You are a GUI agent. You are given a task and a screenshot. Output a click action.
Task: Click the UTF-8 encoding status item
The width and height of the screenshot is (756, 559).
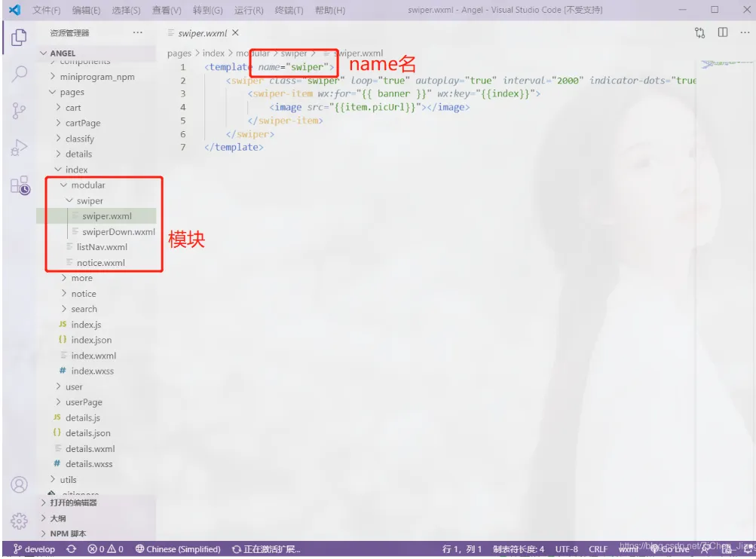(567, 549)
